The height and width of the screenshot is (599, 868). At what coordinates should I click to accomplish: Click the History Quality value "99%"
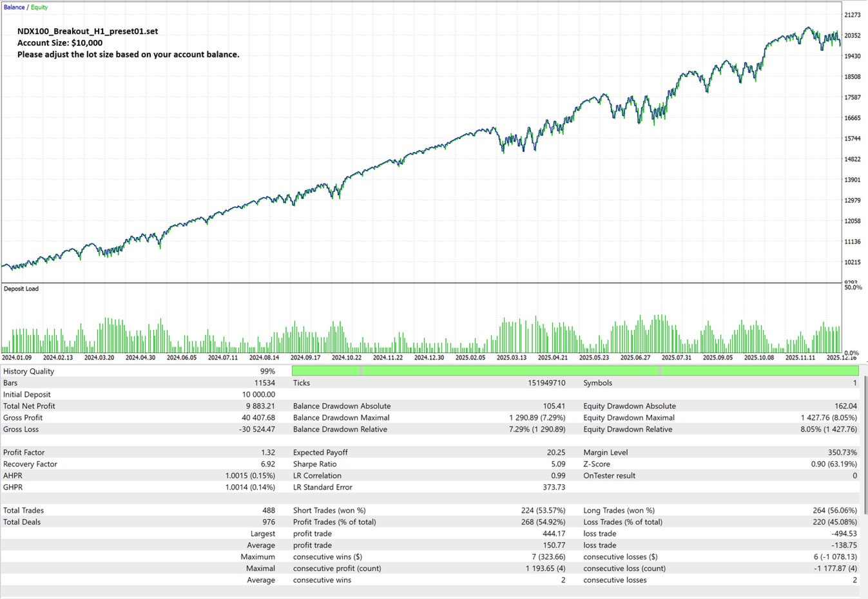[x=267, y=371]
